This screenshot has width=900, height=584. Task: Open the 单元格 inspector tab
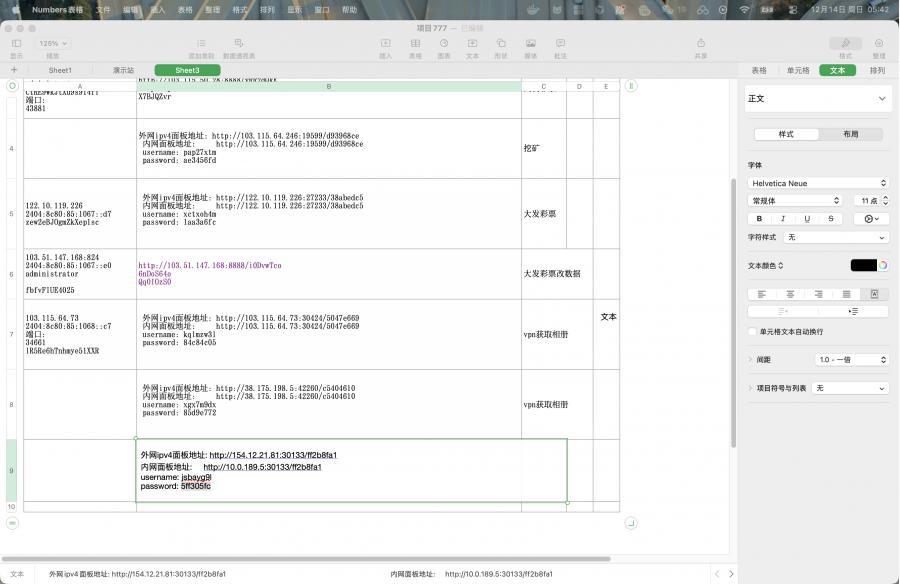[798, 70]
